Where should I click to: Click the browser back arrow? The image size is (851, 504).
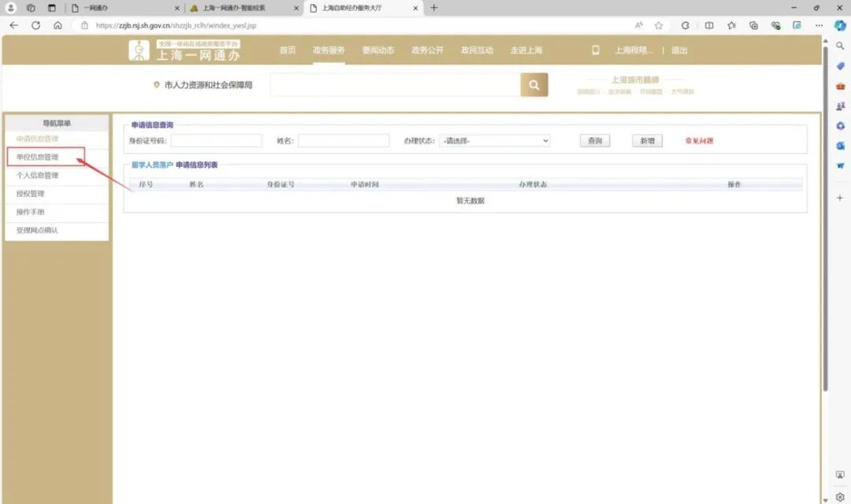coord(13,25)
